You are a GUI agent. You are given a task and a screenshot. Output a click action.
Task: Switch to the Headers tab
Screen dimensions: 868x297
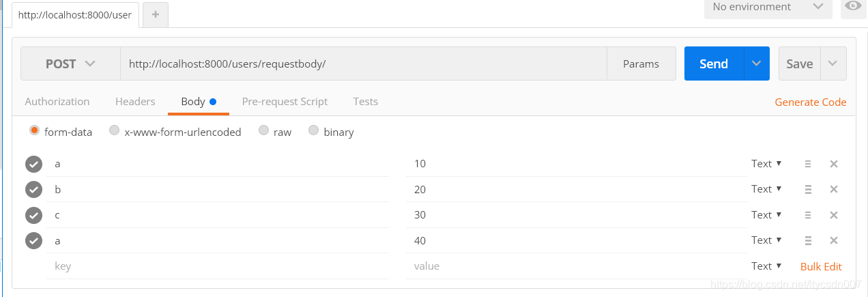point(135,102)
